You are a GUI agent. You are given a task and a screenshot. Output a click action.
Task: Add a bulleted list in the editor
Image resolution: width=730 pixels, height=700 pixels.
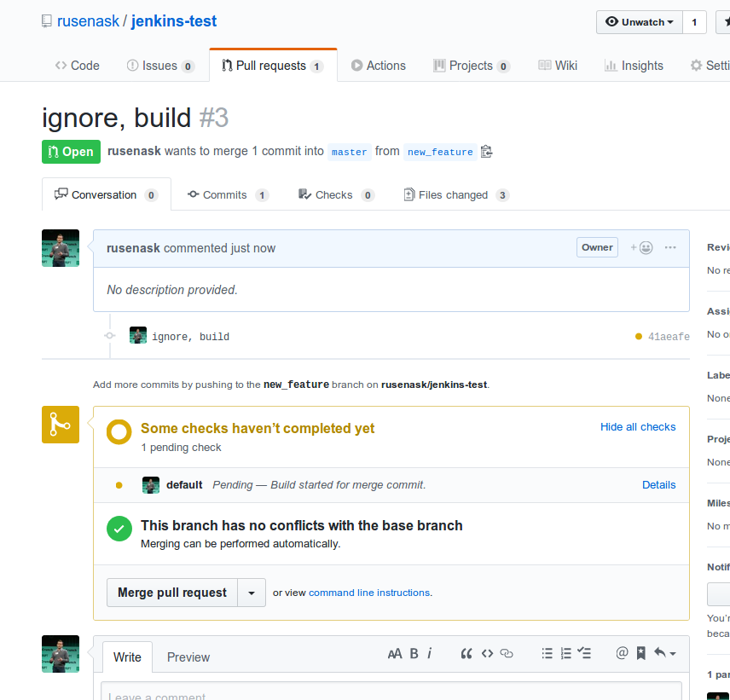[547, 654]
